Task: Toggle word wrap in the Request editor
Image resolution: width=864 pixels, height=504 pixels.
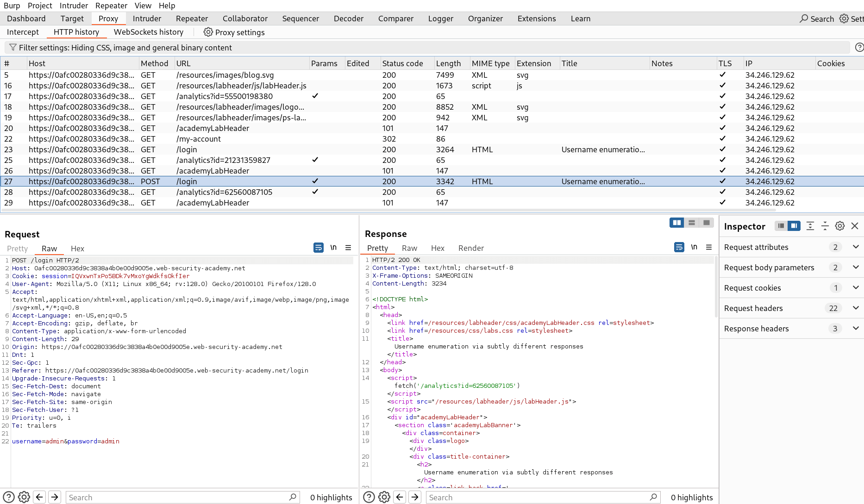Action: [318, 248]
